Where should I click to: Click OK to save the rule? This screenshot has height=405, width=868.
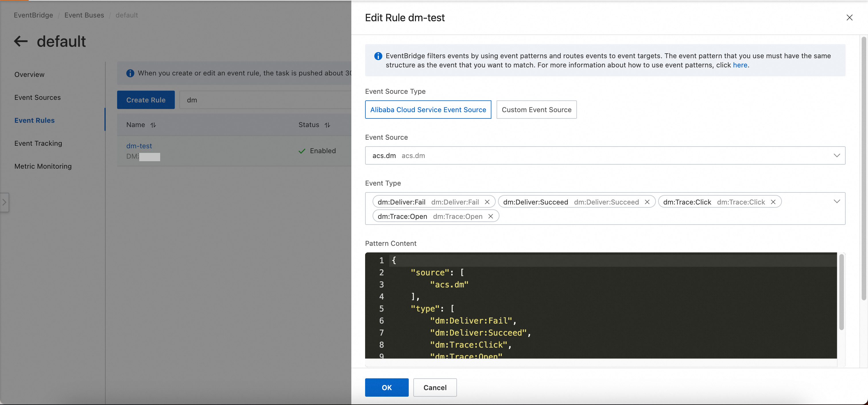[x=386, y=388]
